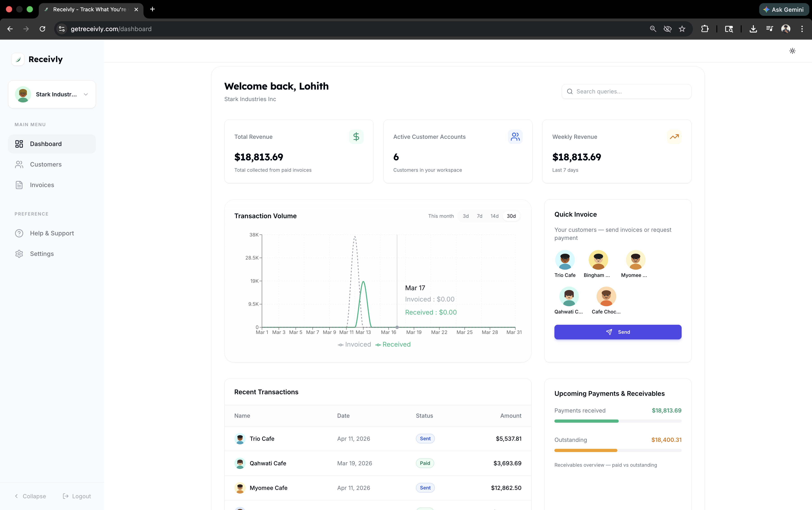Screen dimensions: 812x510
Task: Click the Weekly Revenue trend arrow icon
Action: (x=674, y=137)
